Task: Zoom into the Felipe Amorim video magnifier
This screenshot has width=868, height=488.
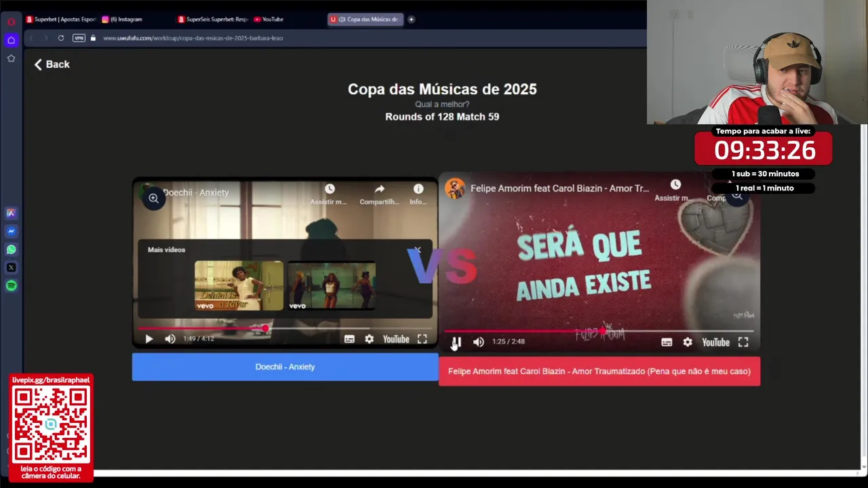Action: click(736, 196)
